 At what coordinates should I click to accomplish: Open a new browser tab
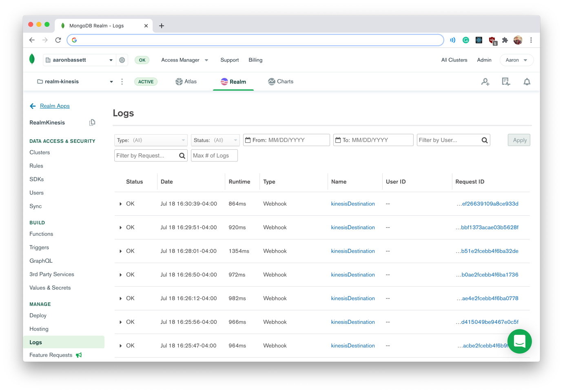[162, 26]
